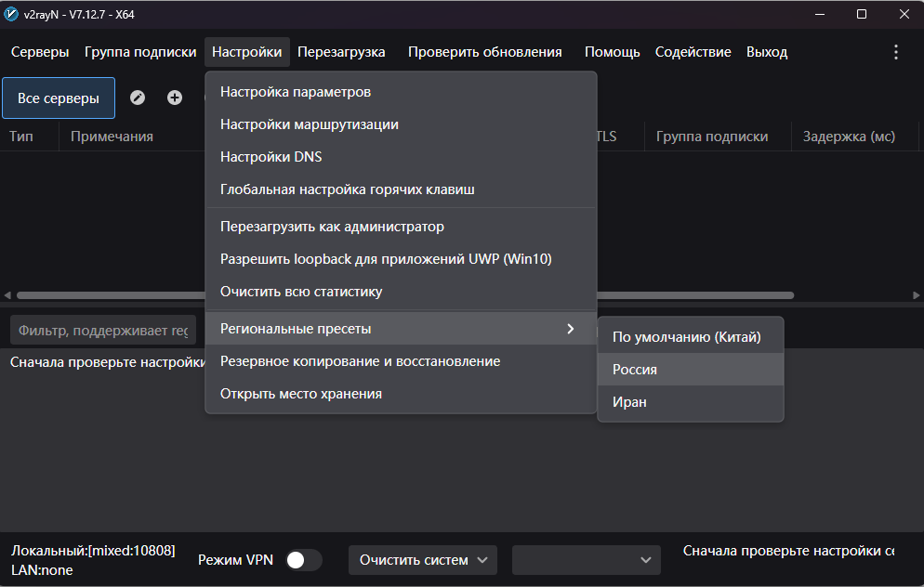Click the Фильтр search input field
Screen dimensions: 924x587
103,331
